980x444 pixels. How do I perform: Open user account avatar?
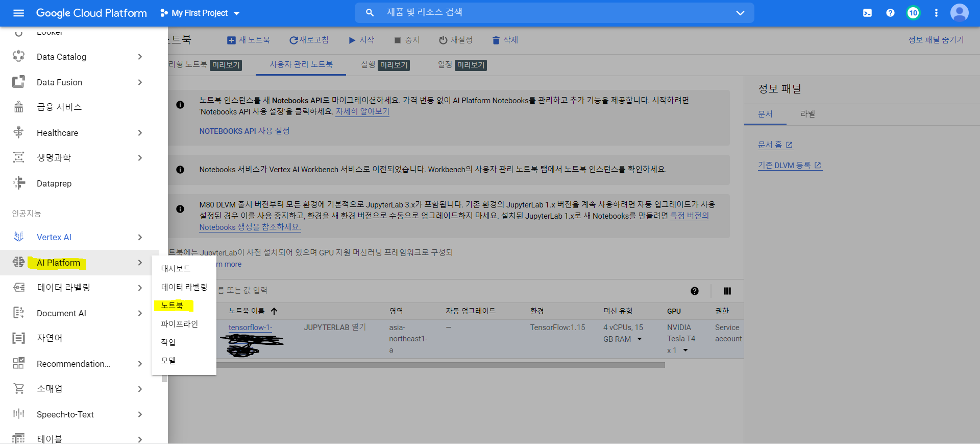[x=959, y=13]
